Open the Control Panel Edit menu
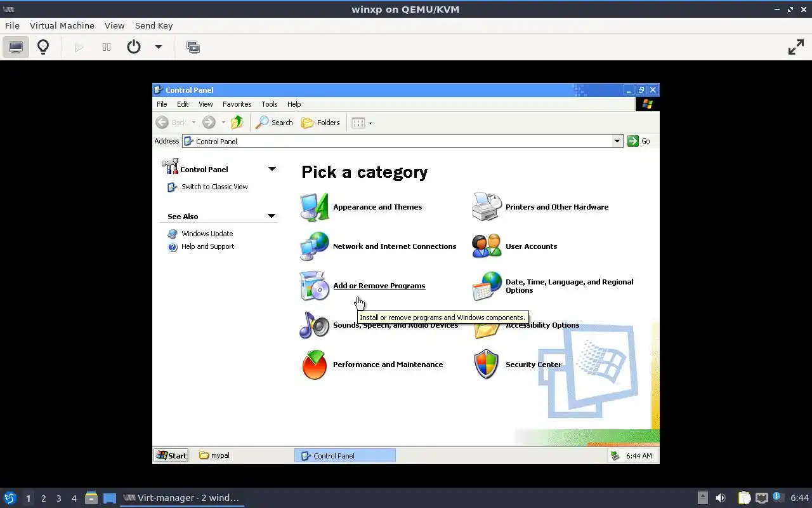Screen dimensions: 812x508 tap(183, 104)
